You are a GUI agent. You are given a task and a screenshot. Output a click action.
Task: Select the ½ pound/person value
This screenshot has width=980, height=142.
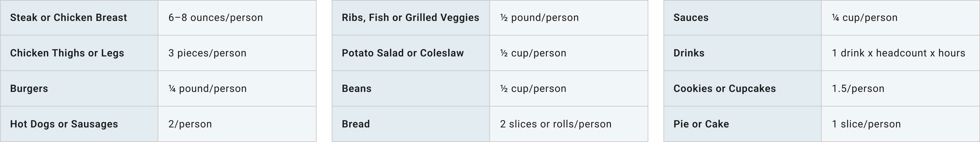(x=539, y=17)
